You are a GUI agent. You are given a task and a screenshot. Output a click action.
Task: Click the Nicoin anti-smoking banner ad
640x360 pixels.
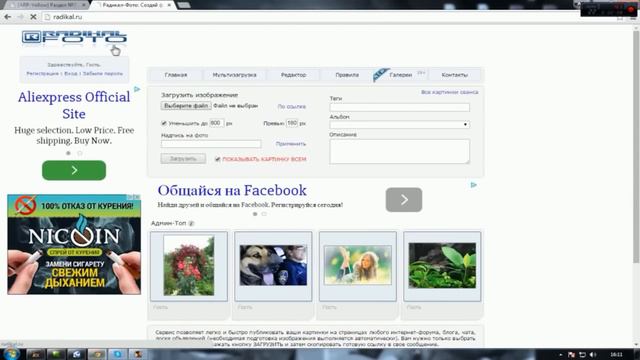(x=74, y=244)
